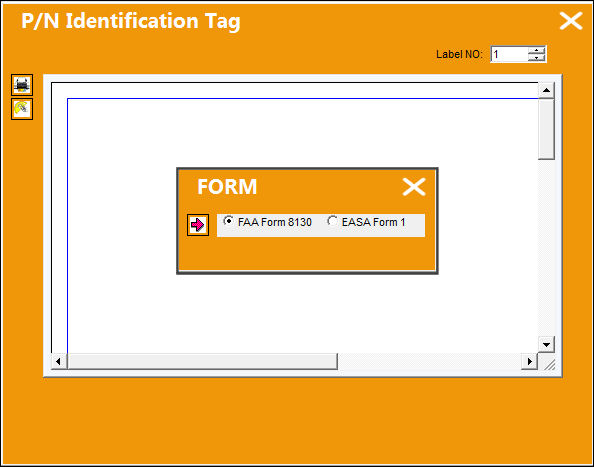The width and height of the screenshot is (594, 467).
Task: Click the print preview icon below printer
Action: [22, 109]
